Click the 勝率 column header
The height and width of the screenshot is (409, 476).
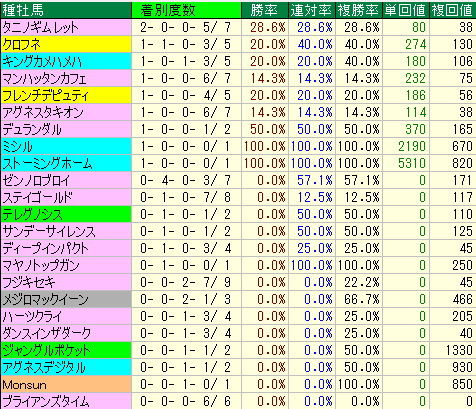pyautogui.click(x=265, y=10)
